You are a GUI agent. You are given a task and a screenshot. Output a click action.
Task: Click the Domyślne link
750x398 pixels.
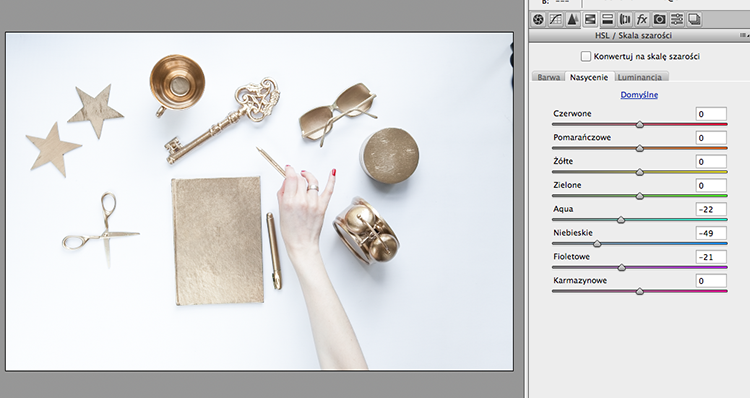639,95
